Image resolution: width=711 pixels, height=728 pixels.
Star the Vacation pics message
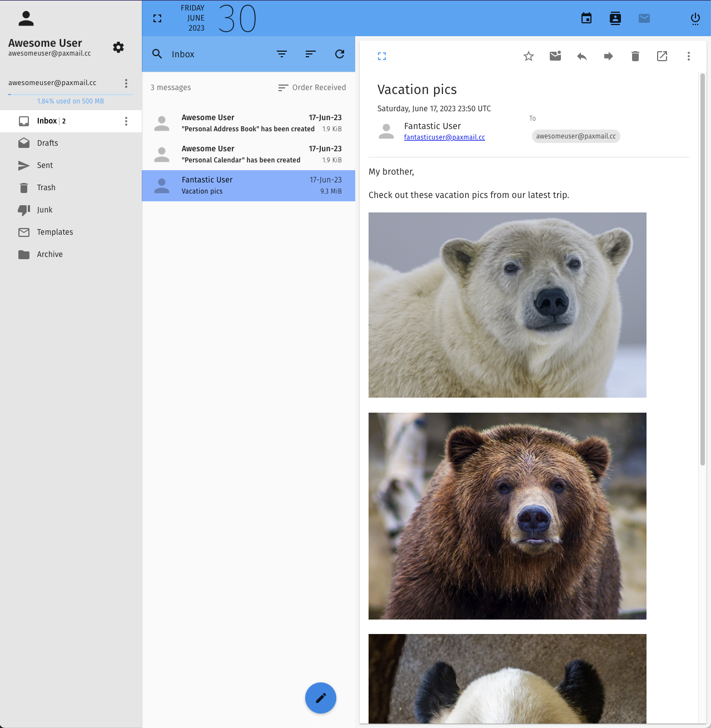pyautogui.click(x=529, y=56)
